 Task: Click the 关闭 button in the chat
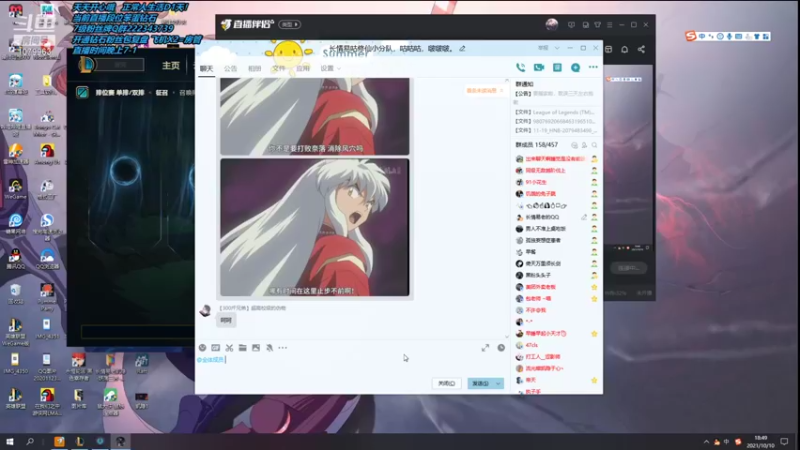pyautogui.click(x=446, y=384)
